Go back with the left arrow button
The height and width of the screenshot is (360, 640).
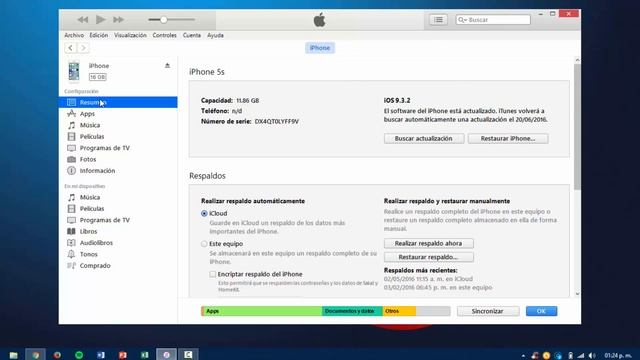click(71, 48)
